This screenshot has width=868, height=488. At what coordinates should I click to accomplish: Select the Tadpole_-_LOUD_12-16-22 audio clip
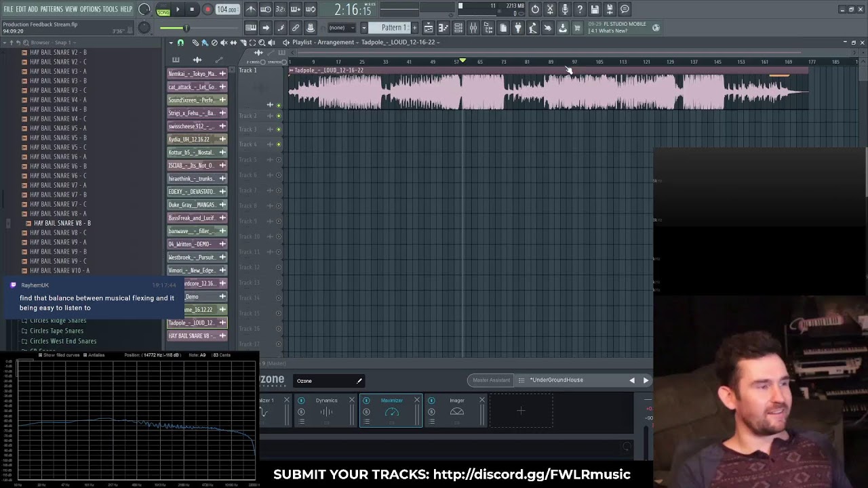548,89
